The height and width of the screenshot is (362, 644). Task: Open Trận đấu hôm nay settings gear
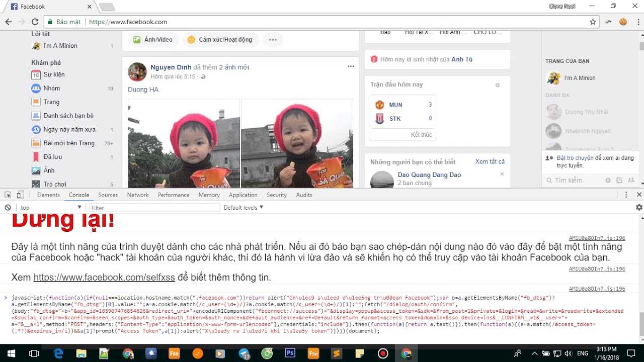click(498, 85)
